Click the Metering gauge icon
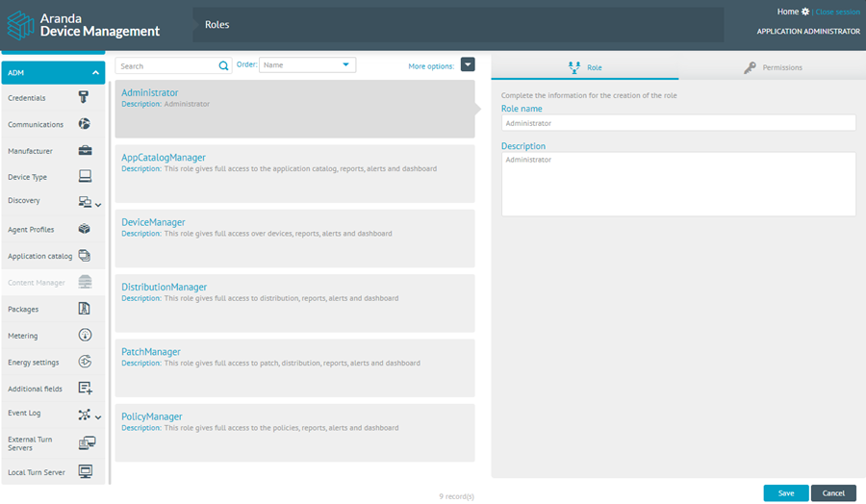This screenshot has height=504, width=866. point(85,335)
